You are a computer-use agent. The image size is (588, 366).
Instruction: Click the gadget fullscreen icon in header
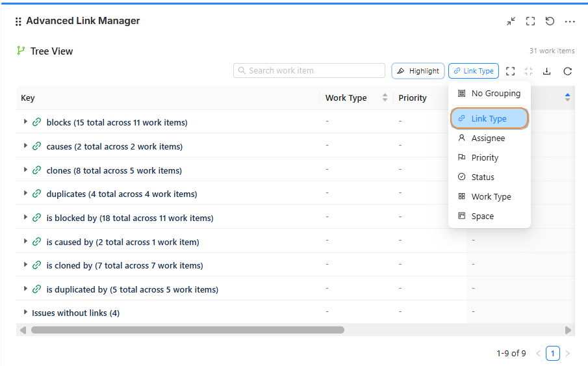tap(530, 21)
